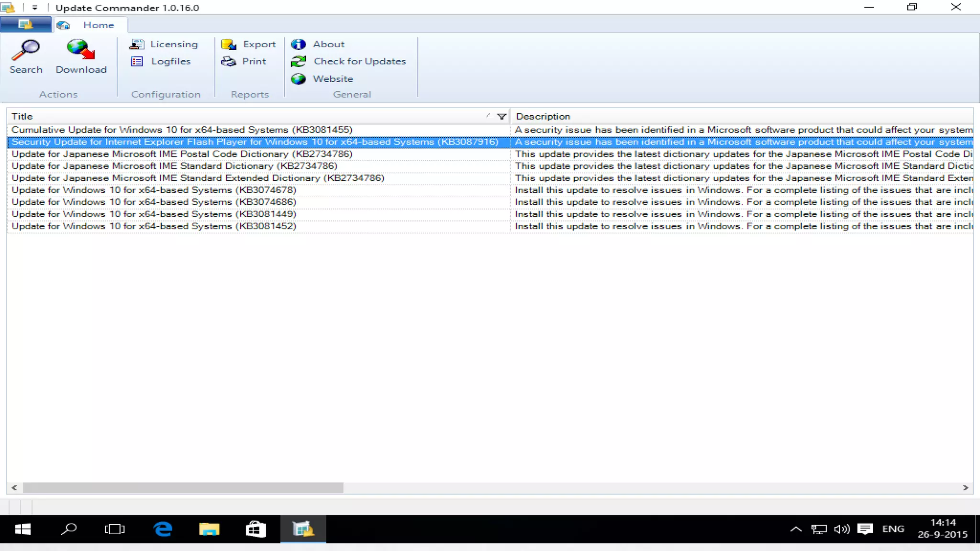Screen dimensions: 980x551
Task: Click the horizontal scrollbar thumb
Action: point(183,487)
